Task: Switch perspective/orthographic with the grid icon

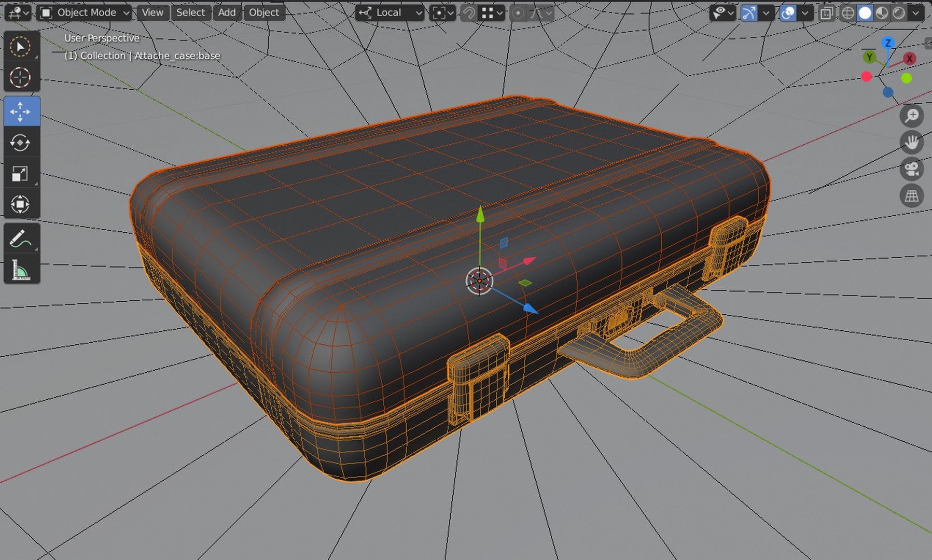Action: [911, 196]
